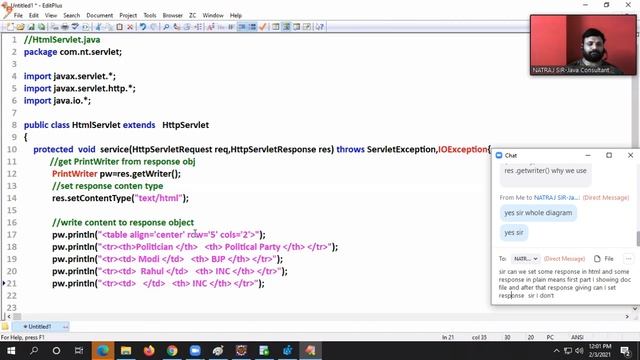Click the line 21 println code

[x=158, y=283]
